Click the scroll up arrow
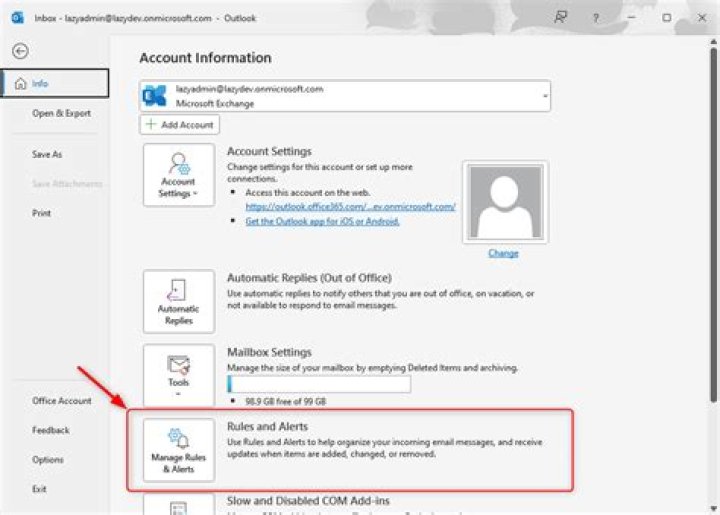The height and width of the screenshot is (515, 720). pyautogui.click(x=713, y=41)
